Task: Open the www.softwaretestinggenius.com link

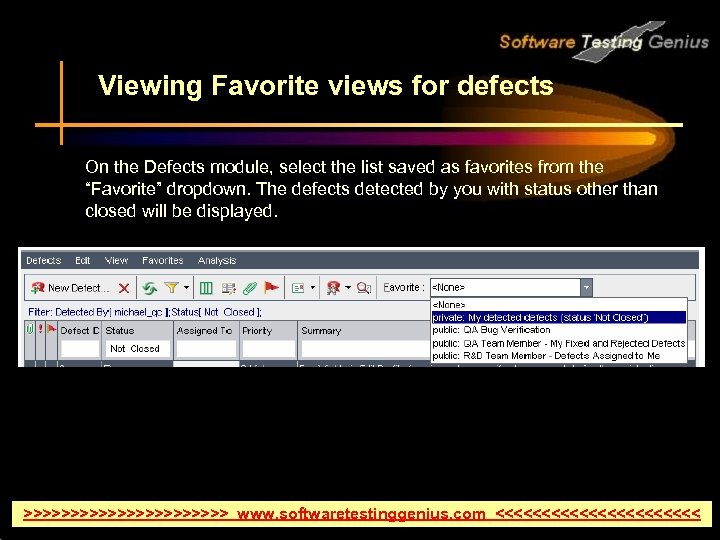Action: click(x=361, y=513)
